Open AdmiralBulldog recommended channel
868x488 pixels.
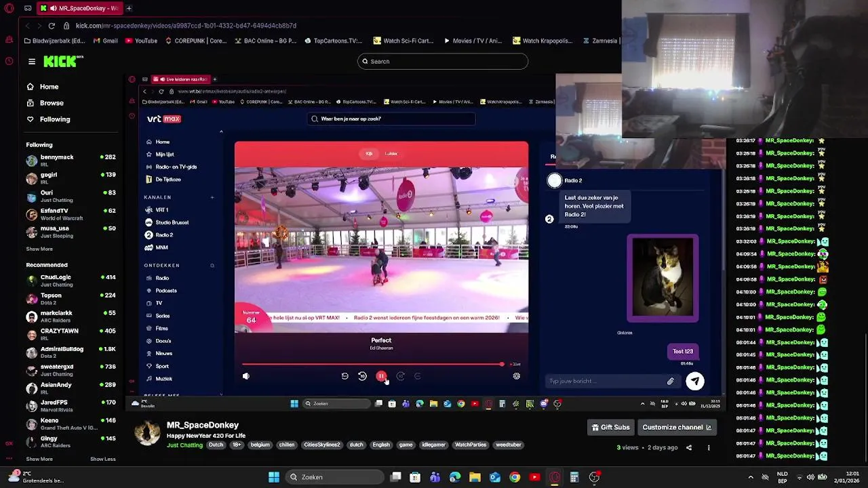pyautogui.click(x=71, y=352)
